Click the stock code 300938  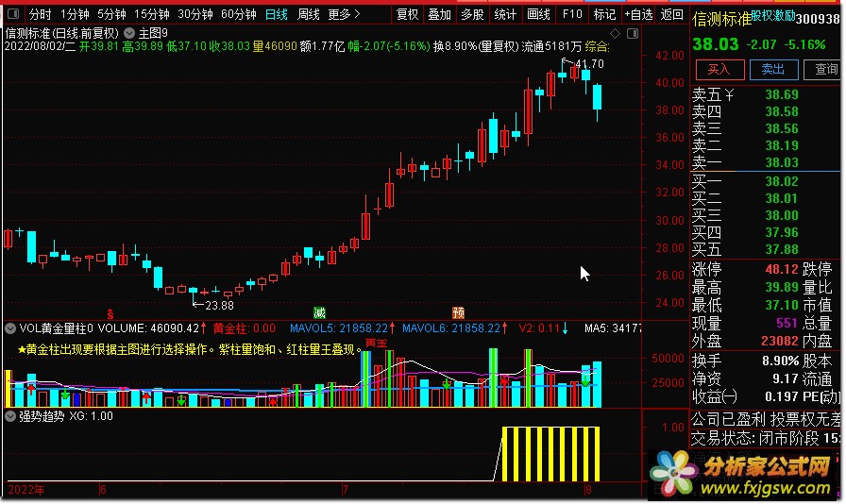[x=818, y=20]
